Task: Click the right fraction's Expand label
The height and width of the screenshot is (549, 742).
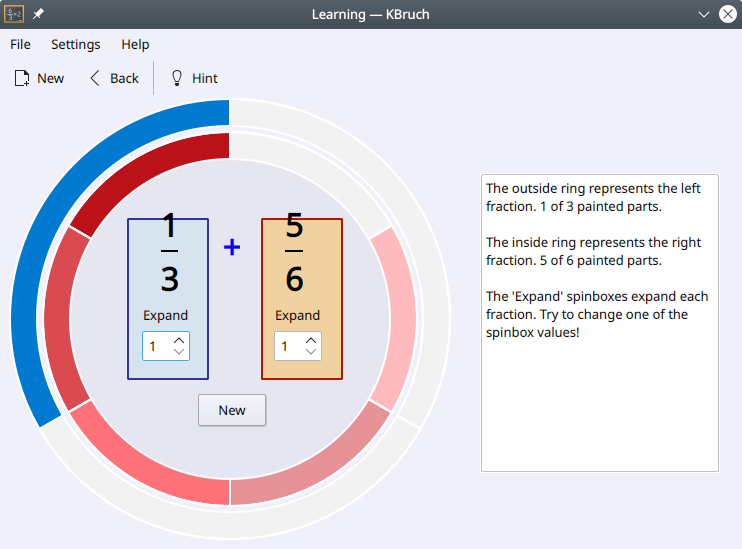Action: [298, 315]
